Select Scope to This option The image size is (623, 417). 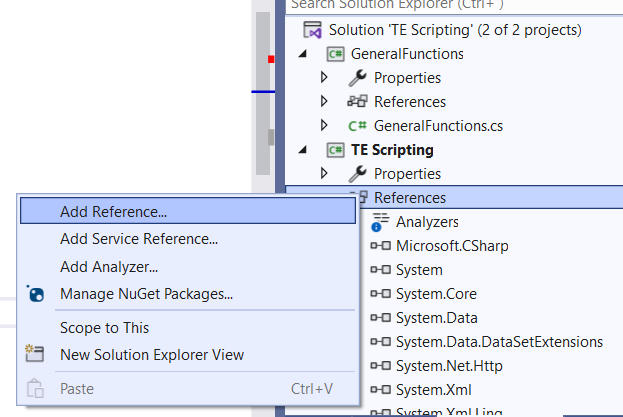tap(104, 327)
